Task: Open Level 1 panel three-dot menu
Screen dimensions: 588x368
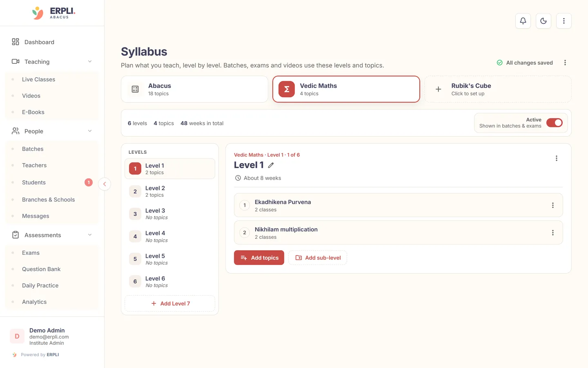Action: [557, 158]
